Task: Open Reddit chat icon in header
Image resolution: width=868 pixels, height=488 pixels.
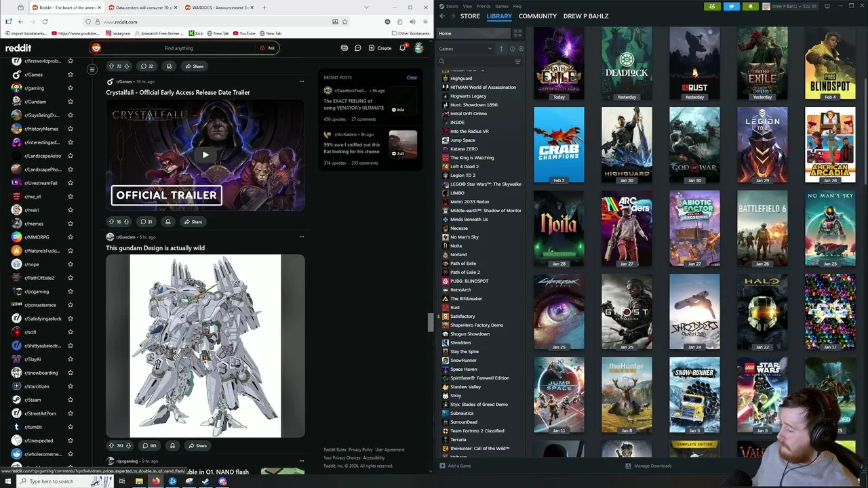Action: (x=357, y=48)
